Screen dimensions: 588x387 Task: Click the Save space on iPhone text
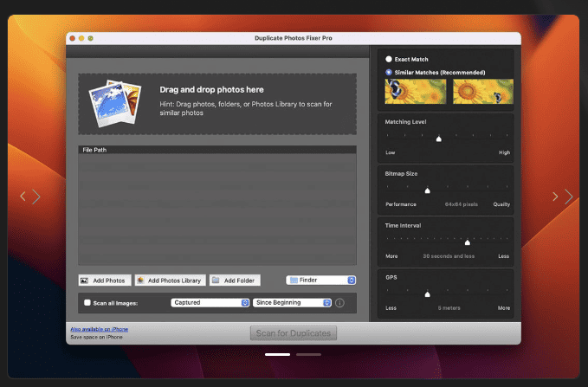coord(96,337)
